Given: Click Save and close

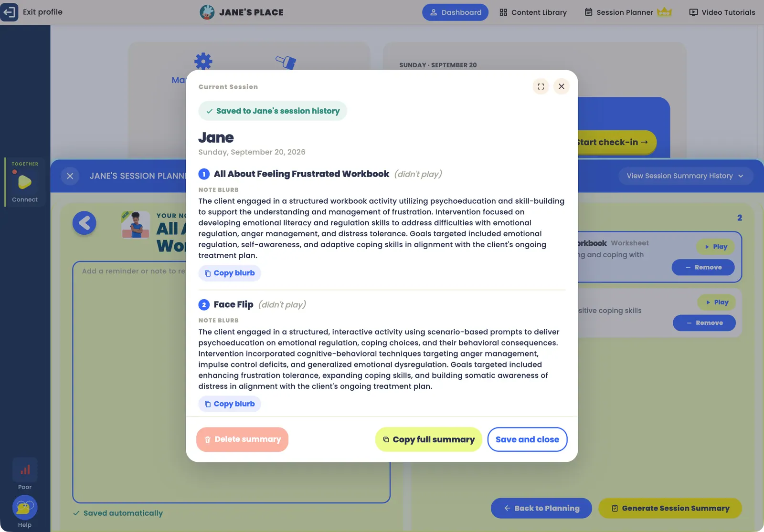Looking at the screenshot, I should click(527, 439).
